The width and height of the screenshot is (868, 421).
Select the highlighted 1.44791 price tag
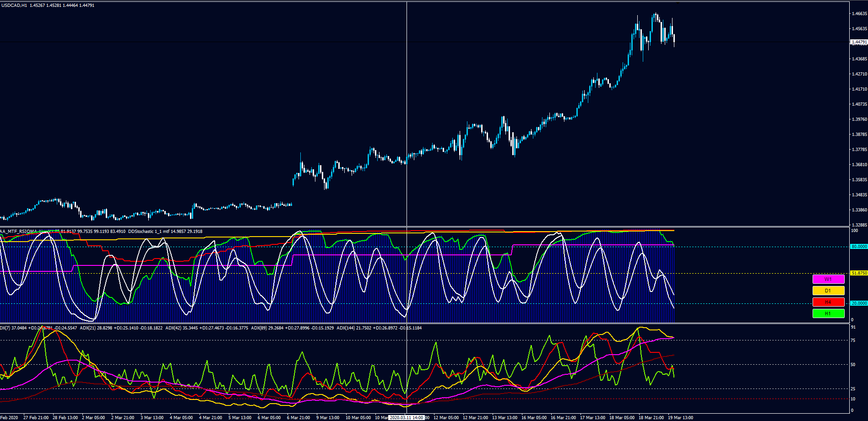[860, 41]
